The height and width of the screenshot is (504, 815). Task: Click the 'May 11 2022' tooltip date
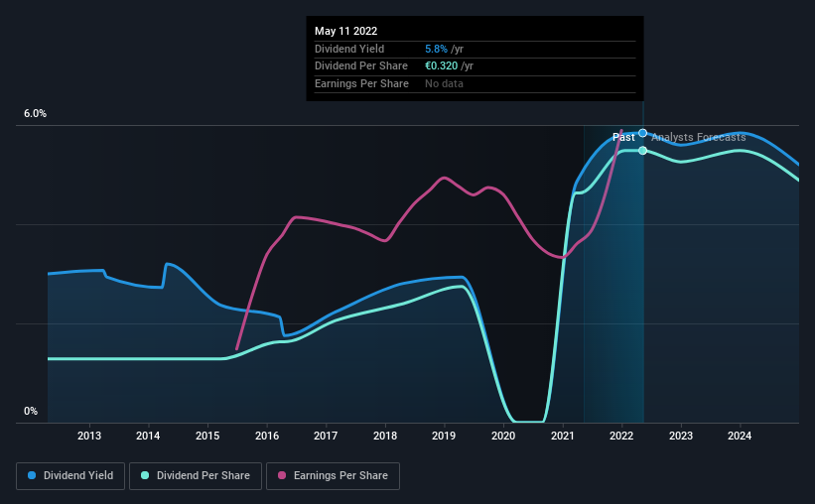[x=345, y=31]
